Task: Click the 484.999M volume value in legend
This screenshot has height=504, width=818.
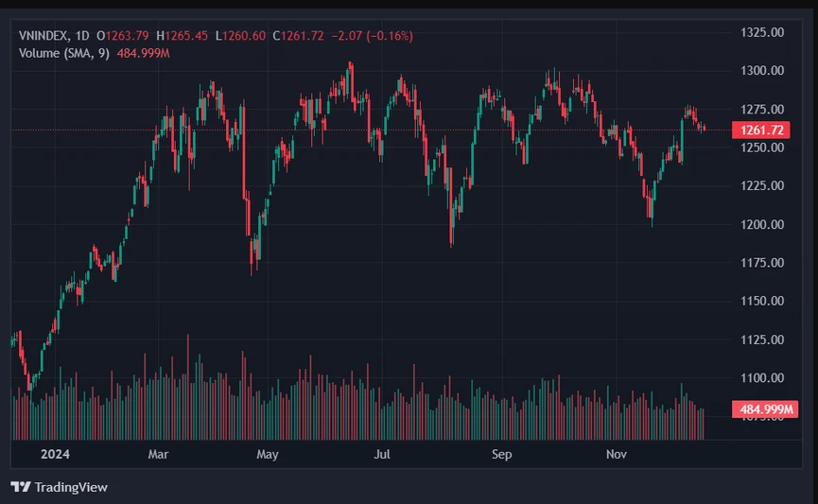Action: [x=143, y=53]
